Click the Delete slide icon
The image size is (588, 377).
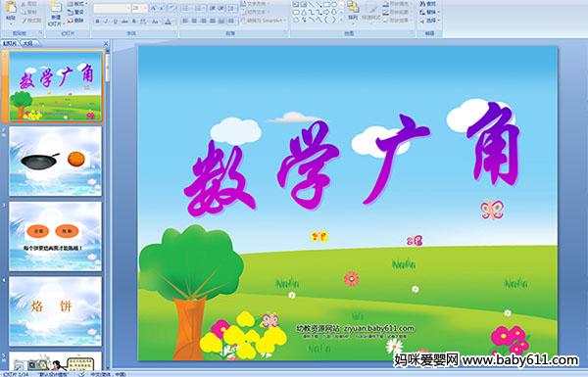75,21
